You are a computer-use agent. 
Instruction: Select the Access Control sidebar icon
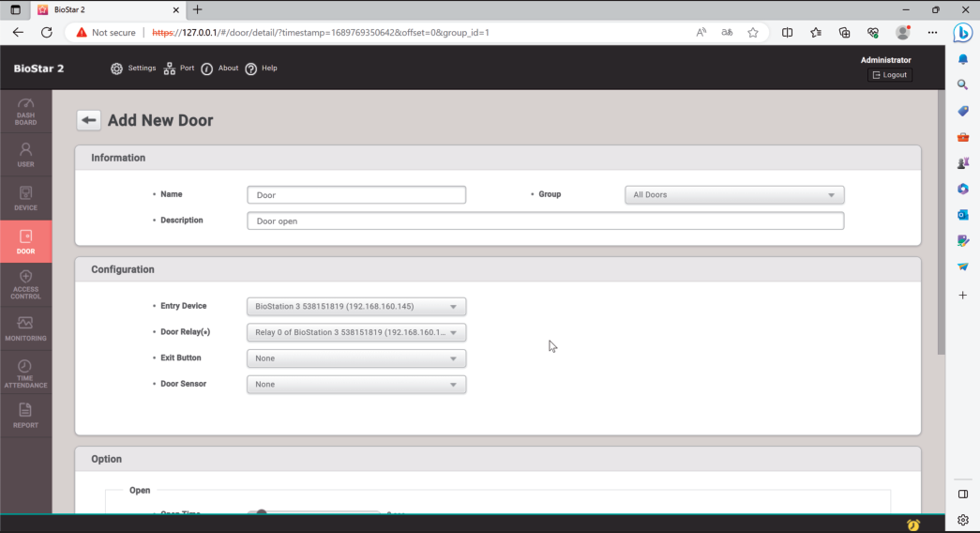[x=25, y=284]
